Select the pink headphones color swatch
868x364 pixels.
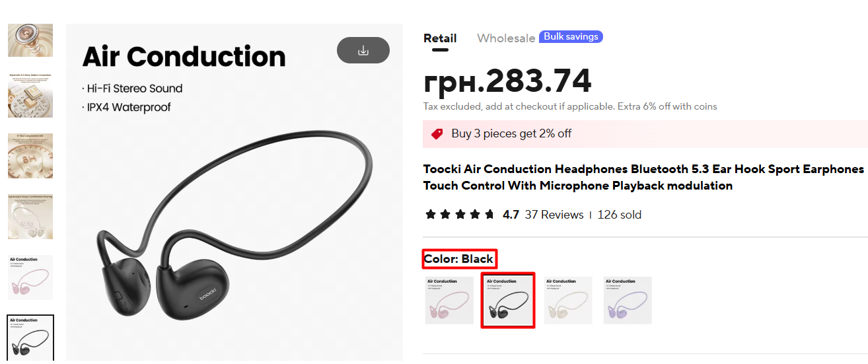[449, 300]
